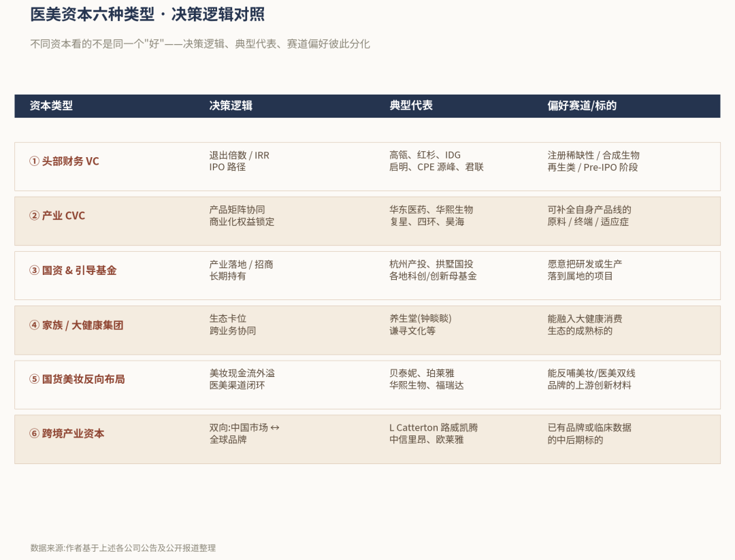
Task: Click the cell 养生堂(钟睒睒) 谦寻文化等
Action: (x=420, y=325)
